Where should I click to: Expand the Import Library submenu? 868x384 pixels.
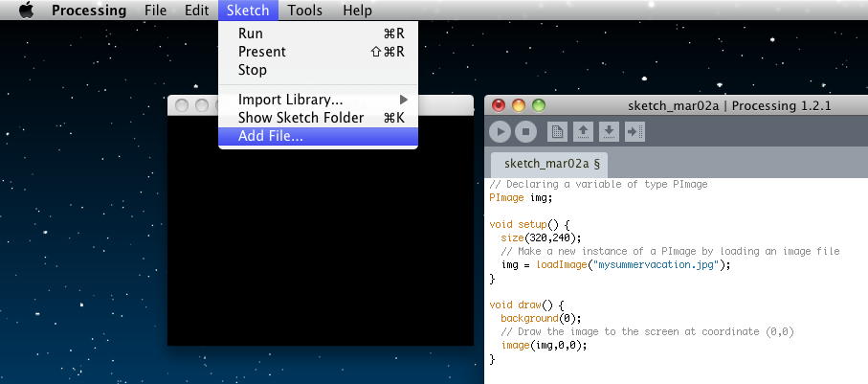click(319, 100)
